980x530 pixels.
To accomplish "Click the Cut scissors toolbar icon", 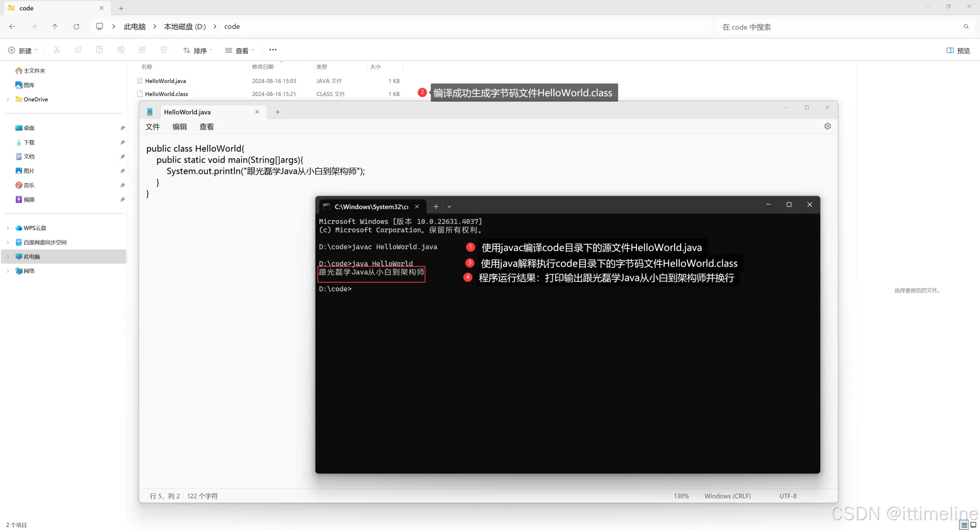I will (x=56, y=50).
